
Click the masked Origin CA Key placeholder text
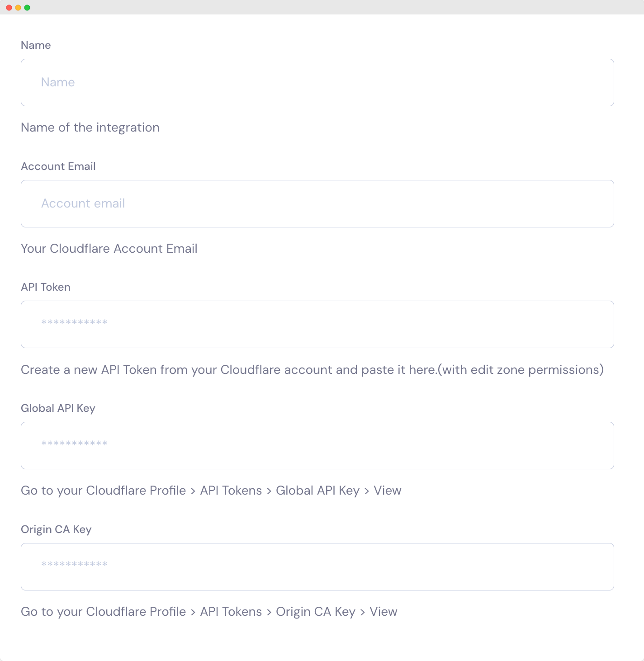[x=74, y=564]
